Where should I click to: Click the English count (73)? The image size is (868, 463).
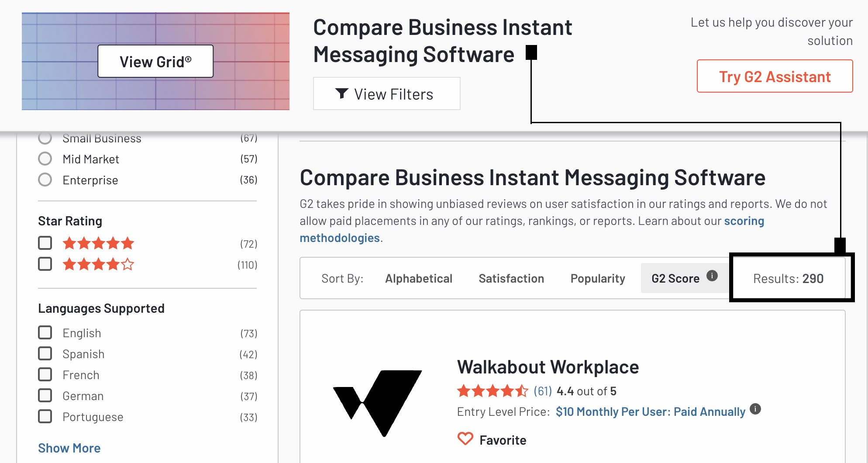pos(248,333)
